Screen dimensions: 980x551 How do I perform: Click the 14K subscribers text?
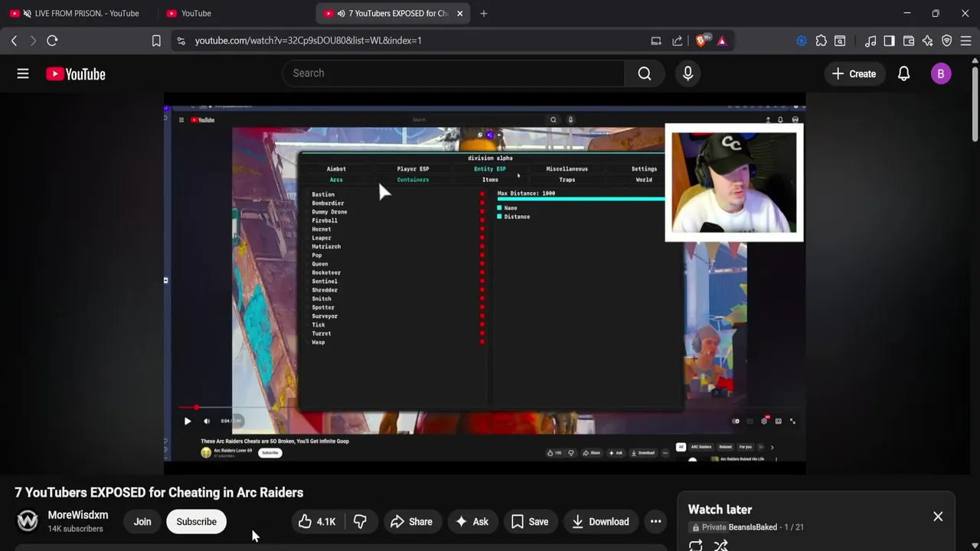point(75,529)
